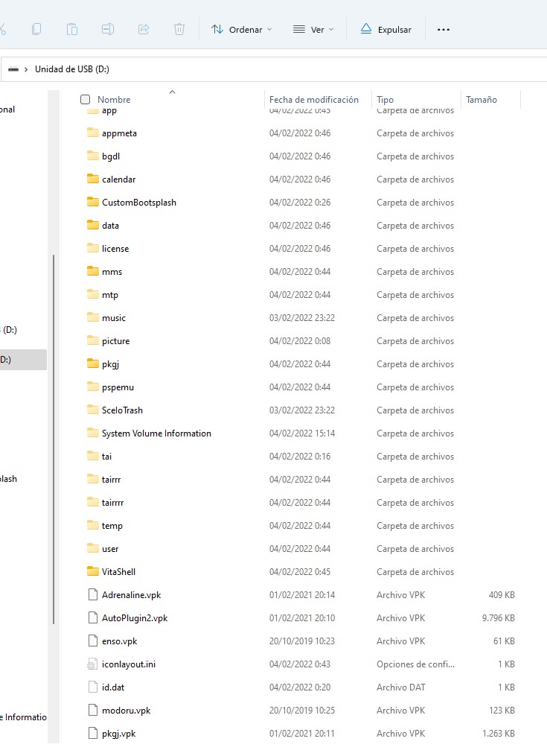The image size is (547, 756).
Task: Select the VitaShell folder icon
Action: (x=92, y=571)
